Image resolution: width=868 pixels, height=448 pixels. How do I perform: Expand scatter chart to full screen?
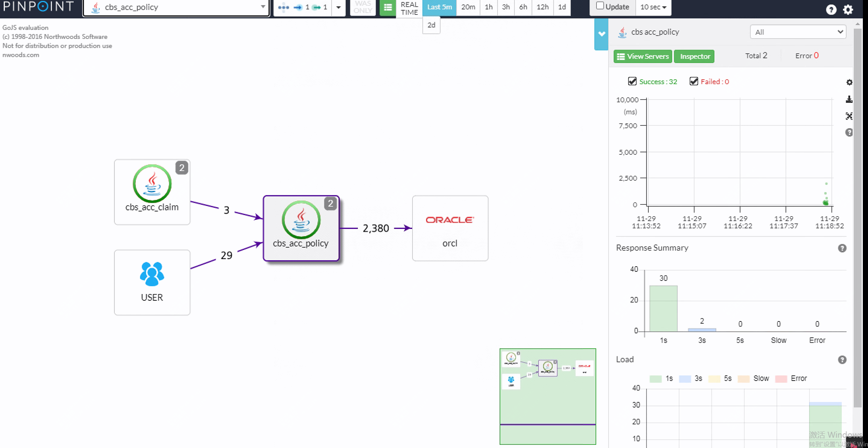point(849,116)
